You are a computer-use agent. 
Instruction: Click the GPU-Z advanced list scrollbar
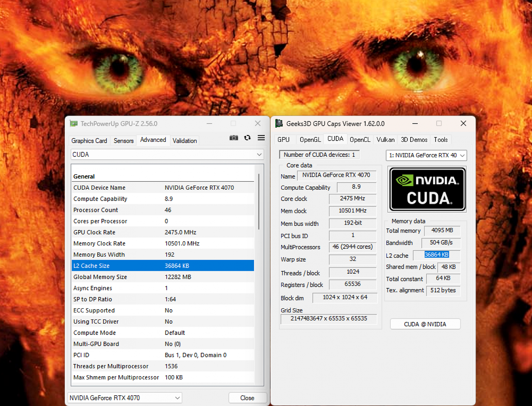click(259, 202)
